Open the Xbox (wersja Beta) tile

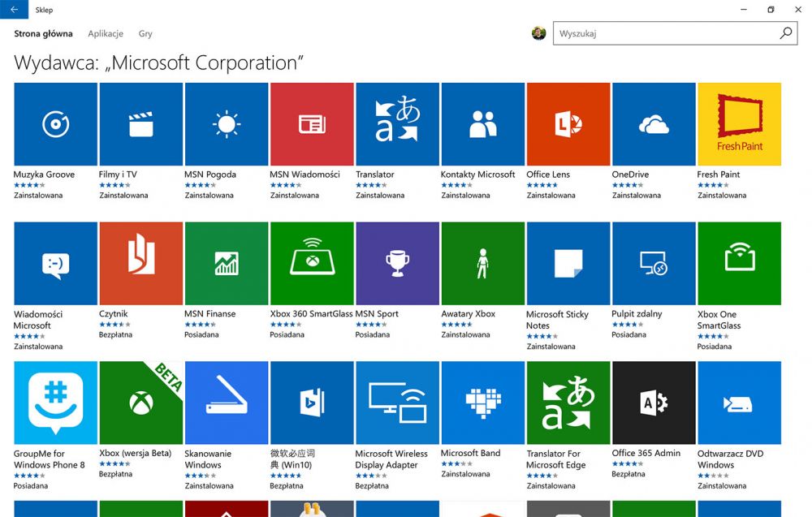click(140, 403)
